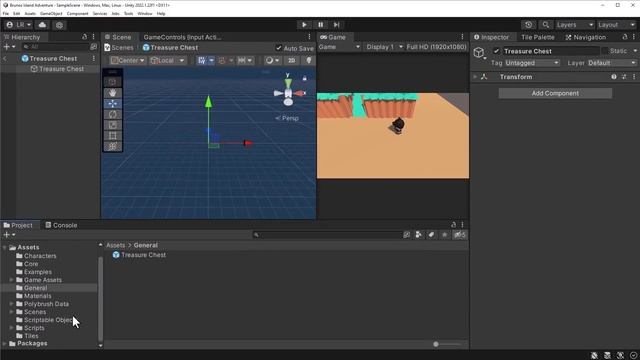640x360 pixels.
Task: Click the grid snapping icon in Scene view
Action: (x=202, y=60)
